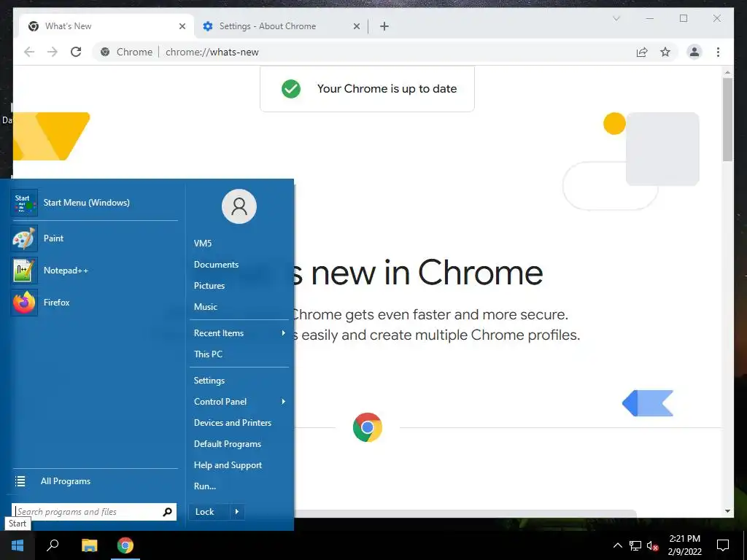Open Paint from the Start menu
This screenshot has width=747, height=560.
94,238
